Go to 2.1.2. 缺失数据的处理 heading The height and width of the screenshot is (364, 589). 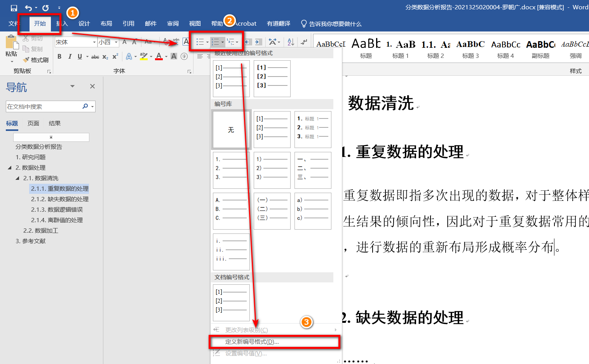[x=60, y=199]
